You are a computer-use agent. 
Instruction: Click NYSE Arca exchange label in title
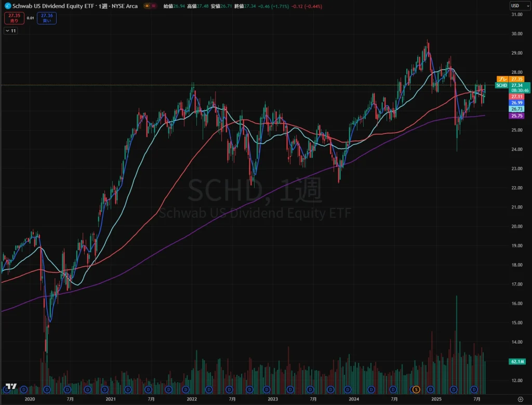pos(122,6)
